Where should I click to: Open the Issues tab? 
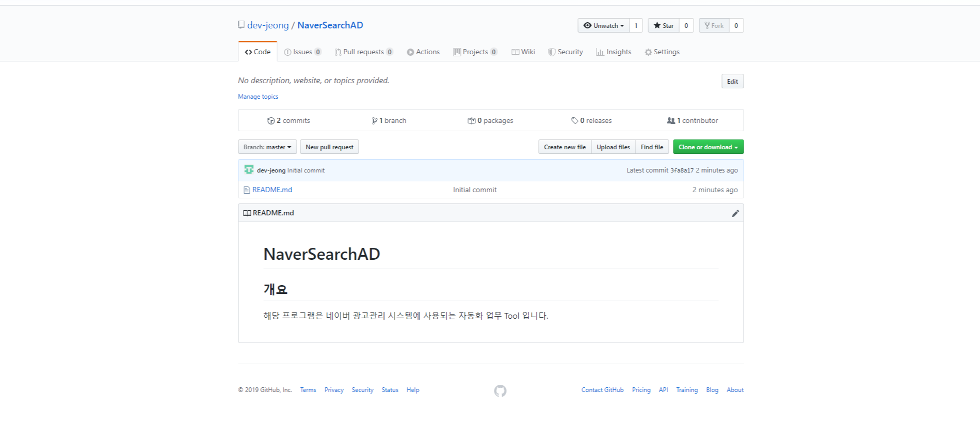pos(302,52)
